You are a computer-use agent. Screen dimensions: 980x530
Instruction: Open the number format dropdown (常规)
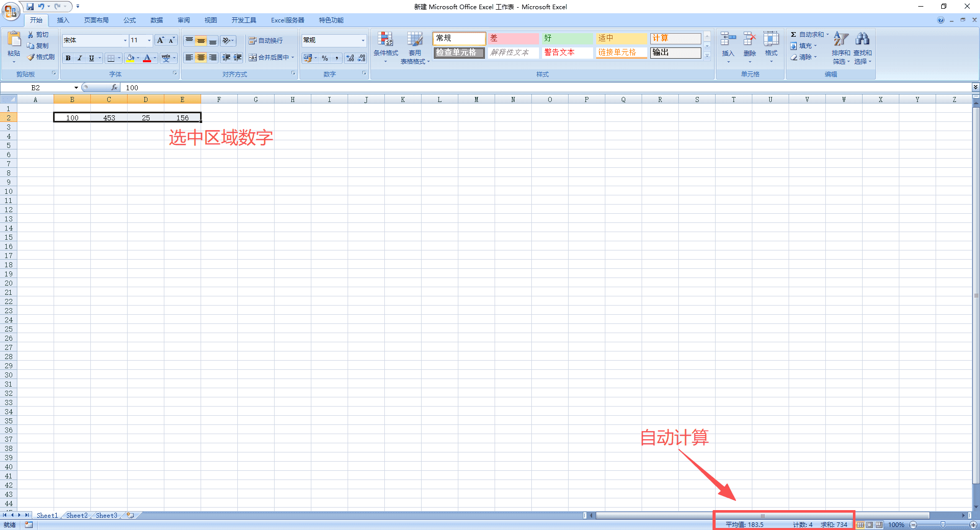click(363, 40)
